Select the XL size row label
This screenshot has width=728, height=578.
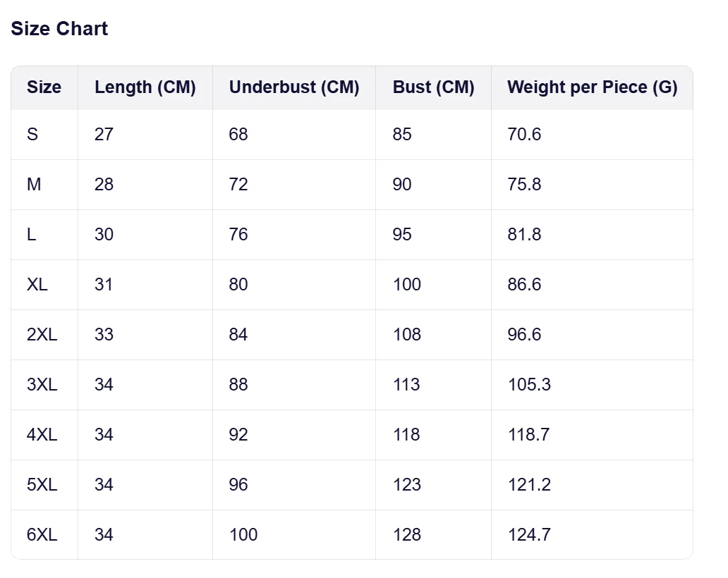37,285
